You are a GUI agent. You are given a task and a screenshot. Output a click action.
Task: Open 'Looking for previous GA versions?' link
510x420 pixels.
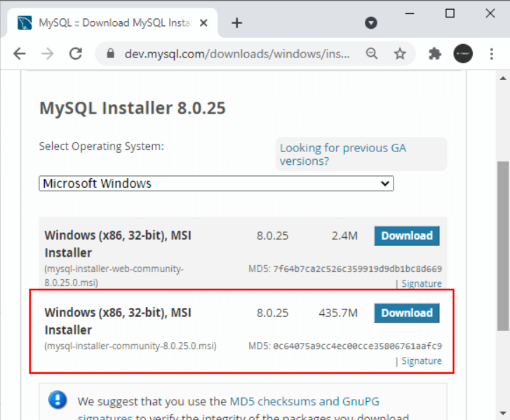click(343, 154)
